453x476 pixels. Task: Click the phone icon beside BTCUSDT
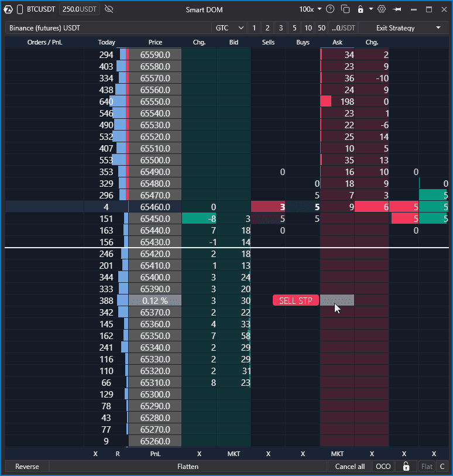[20, 9]
